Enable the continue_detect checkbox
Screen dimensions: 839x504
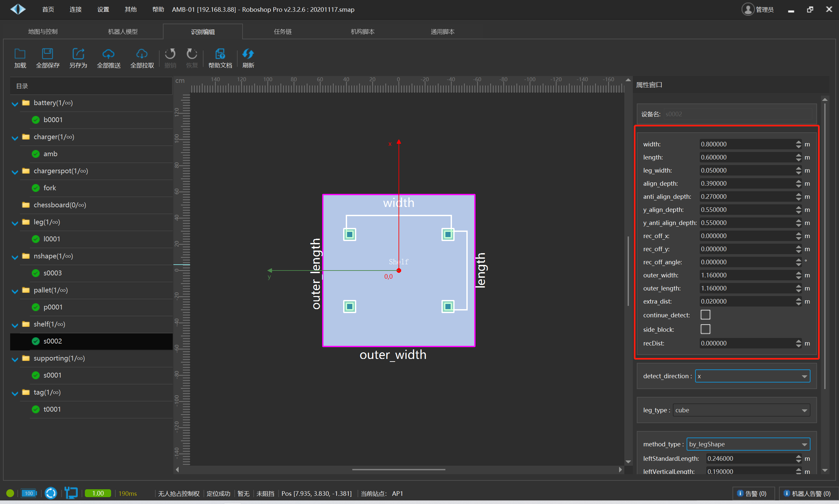click(706, 315)
